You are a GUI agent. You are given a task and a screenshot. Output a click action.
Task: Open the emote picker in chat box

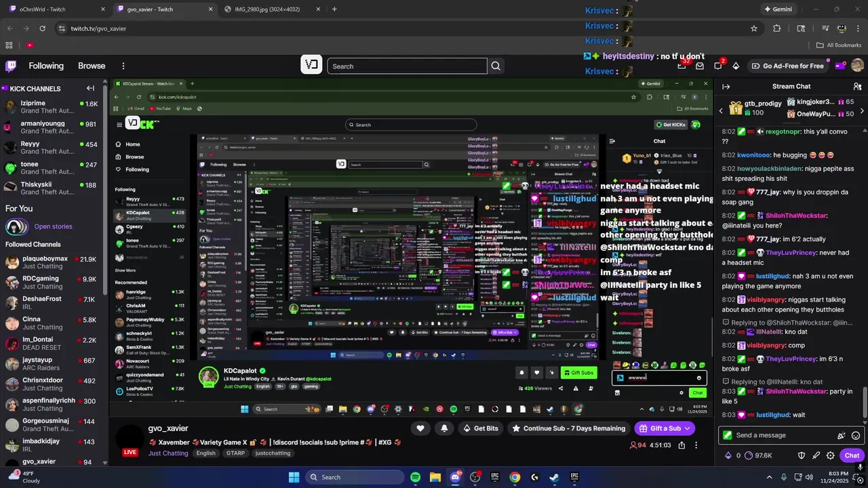point(856,436)
